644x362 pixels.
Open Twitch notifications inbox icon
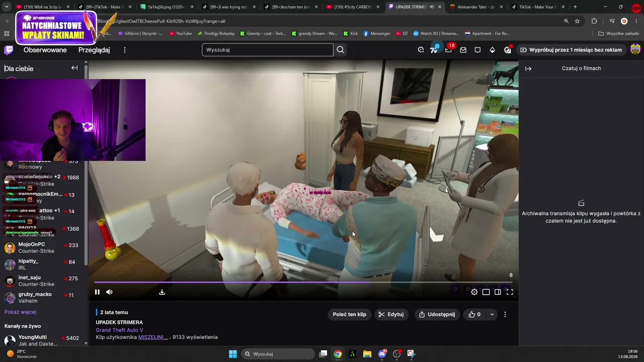(x=463, y=50)
